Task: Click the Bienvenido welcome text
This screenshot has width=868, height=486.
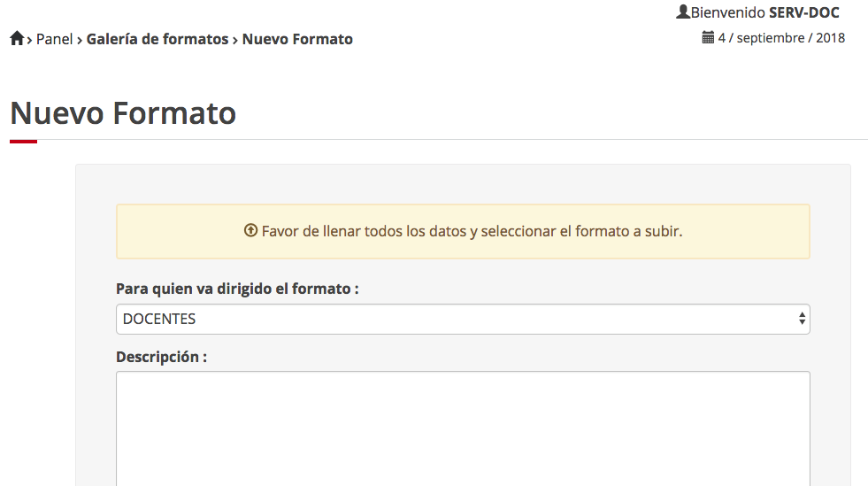Action: coord(727,12)
